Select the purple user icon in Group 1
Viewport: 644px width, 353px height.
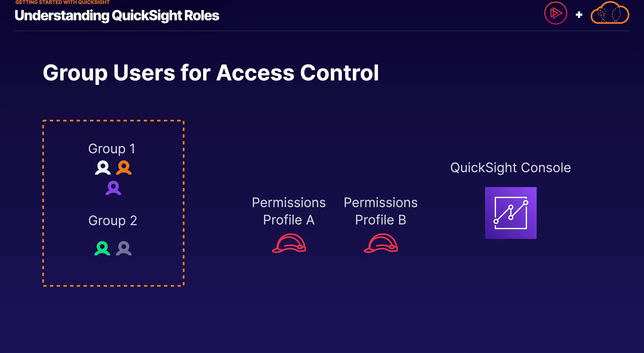pyautogui.click(x=113, y=188)
